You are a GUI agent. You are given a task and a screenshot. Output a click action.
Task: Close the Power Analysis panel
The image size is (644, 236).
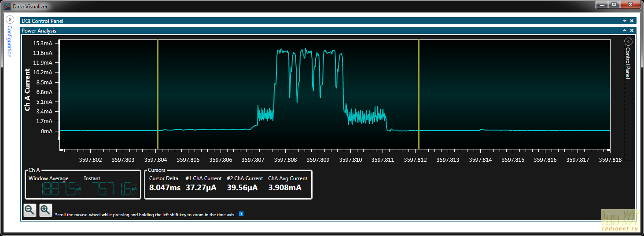click(x=632, y=30)
